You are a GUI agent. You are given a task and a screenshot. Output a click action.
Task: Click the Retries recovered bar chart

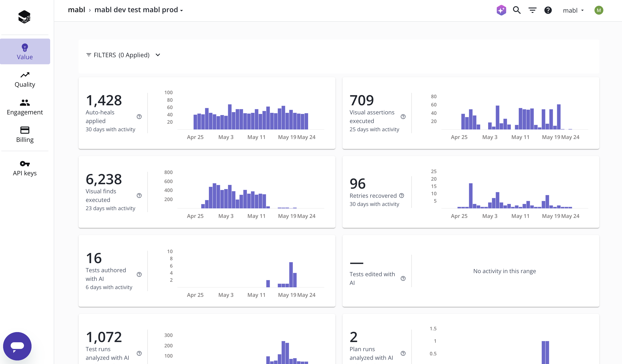click(x=515, y=196)
